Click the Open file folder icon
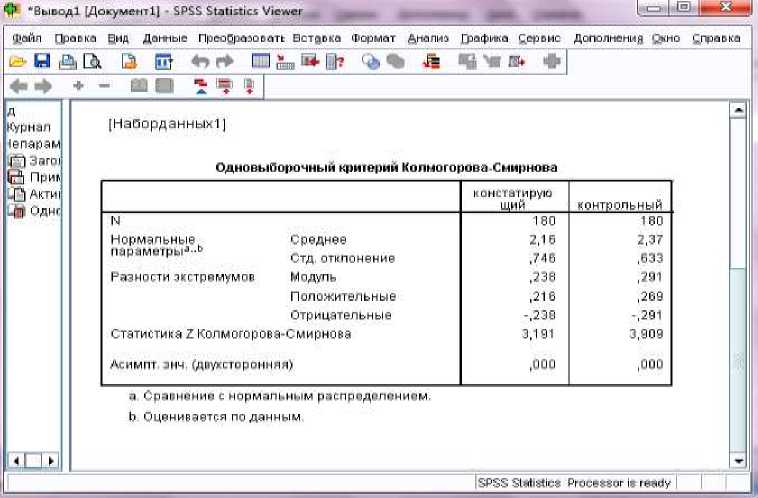The image size is (758, 498). click(17, 62)
